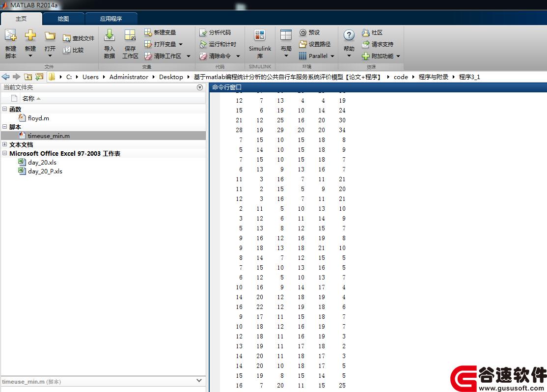Viewport: 547px width, 392px height.
Task: Switch to the Plots (绘图) tab
Action: pyautogui.click(x=63, y=19)
